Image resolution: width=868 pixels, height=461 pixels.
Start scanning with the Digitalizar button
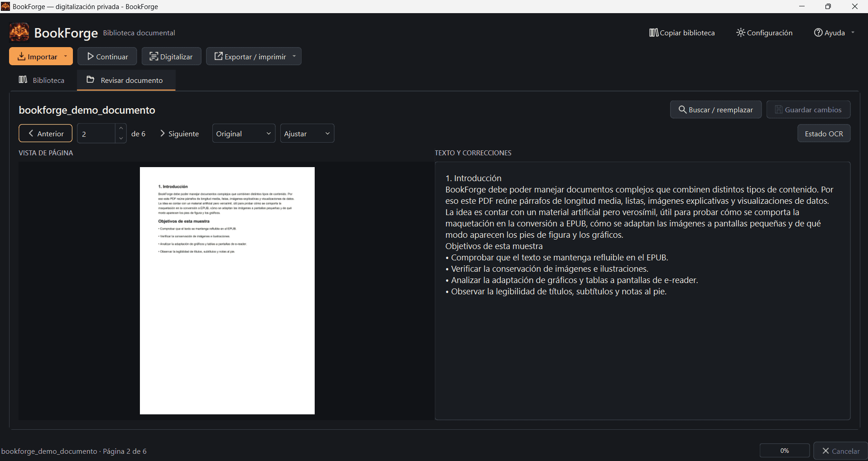pos(171,57)
